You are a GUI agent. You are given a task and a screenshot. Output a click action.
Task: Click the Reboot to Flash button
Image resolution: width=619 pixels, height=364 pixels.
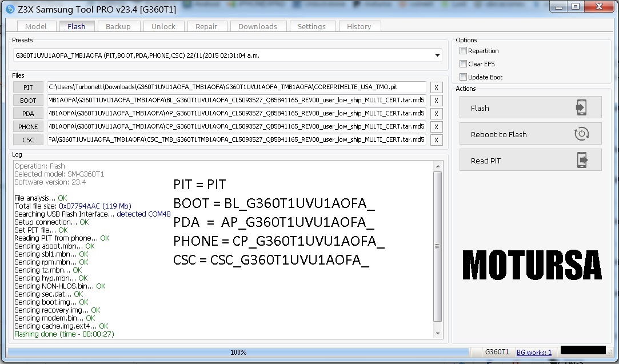click(x=530, y=134)
